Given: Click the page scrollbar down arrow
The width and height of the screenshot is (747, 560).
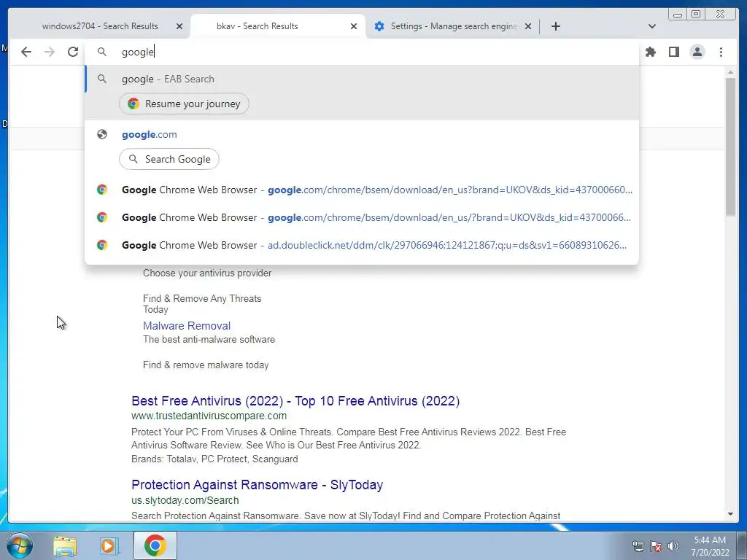Looking at the screenshot, I should click(x=730, y=514).
